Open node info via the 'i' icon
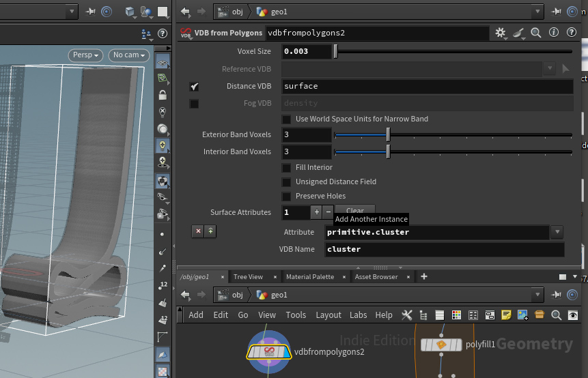The width and height of the screenshot is (588, 378). coord(553,33)
